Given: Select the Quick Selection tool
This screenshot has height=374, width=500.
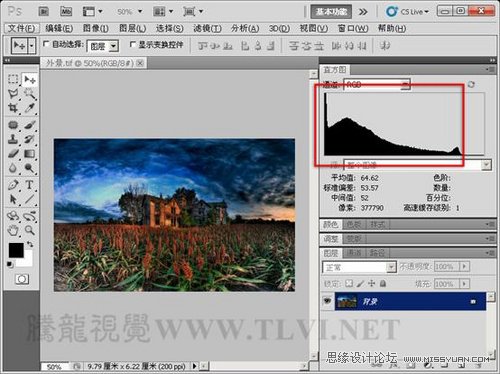Looking at the screenshot, I should [30, 94].
